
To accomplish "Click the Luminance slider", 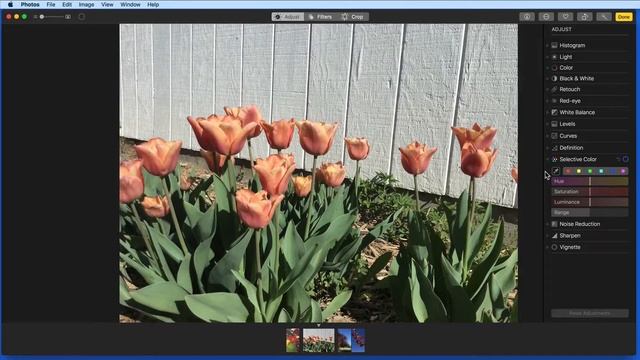I will pos(590,202).
